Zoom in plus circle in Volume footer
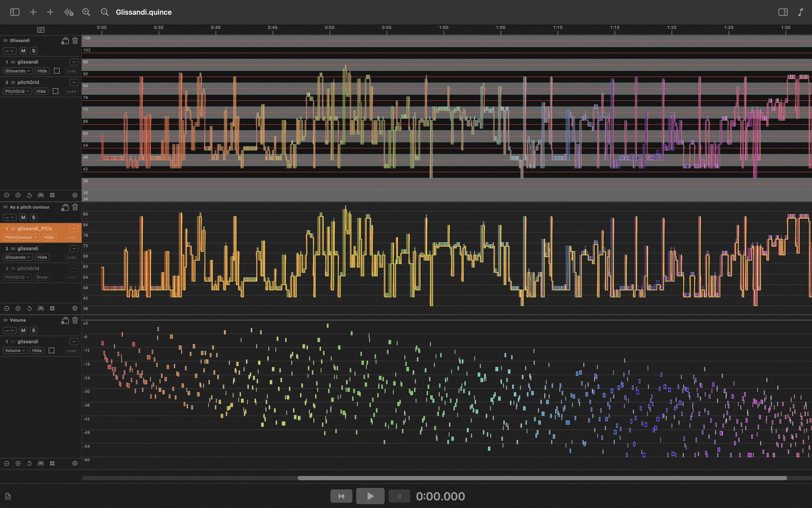 (x=18, y=463)
